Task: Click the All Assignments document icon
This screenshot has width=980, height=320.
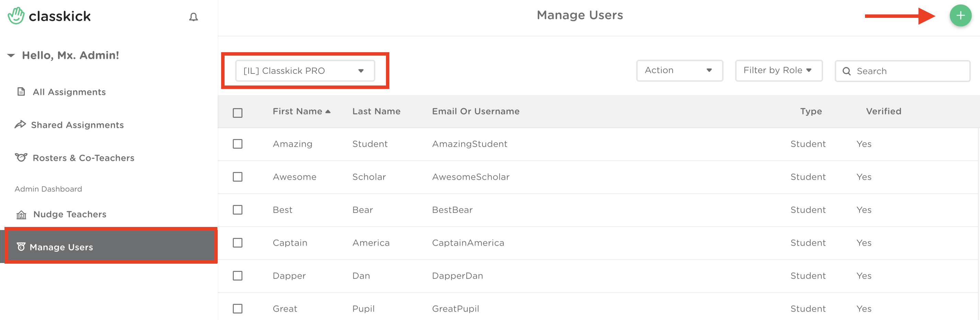Action: 21,92
